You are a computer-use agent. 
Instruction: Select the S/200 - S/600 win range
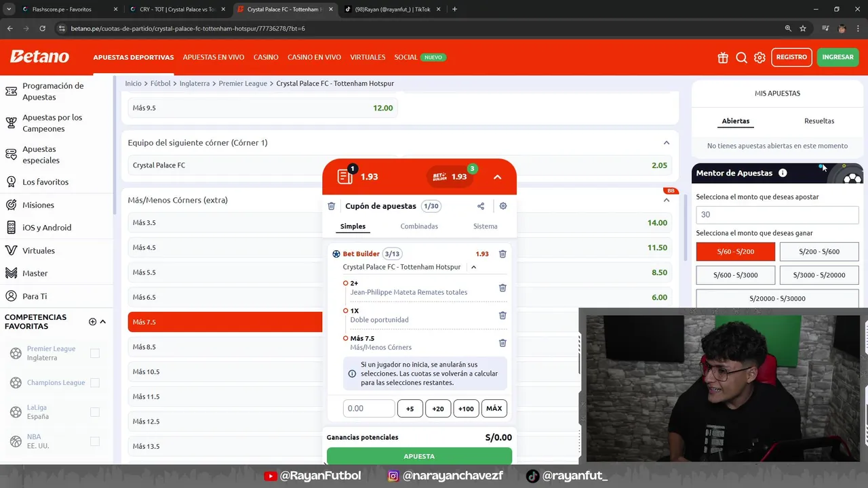[818, 251]
